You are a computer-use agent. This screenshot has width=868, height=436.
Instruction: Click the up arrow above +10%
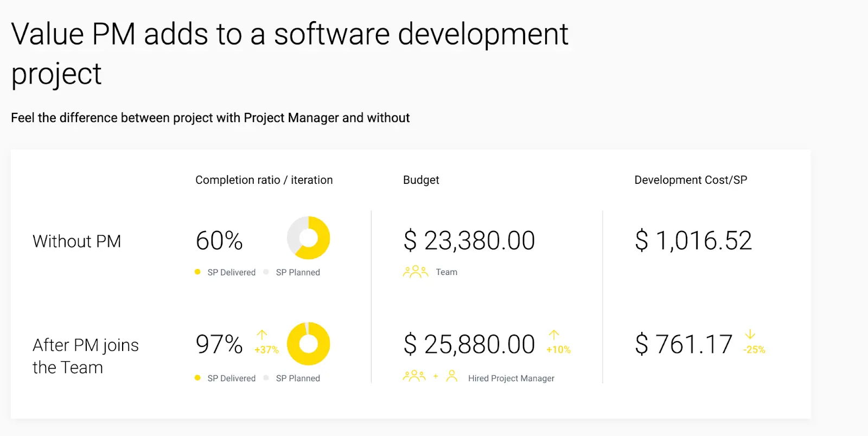554,335
